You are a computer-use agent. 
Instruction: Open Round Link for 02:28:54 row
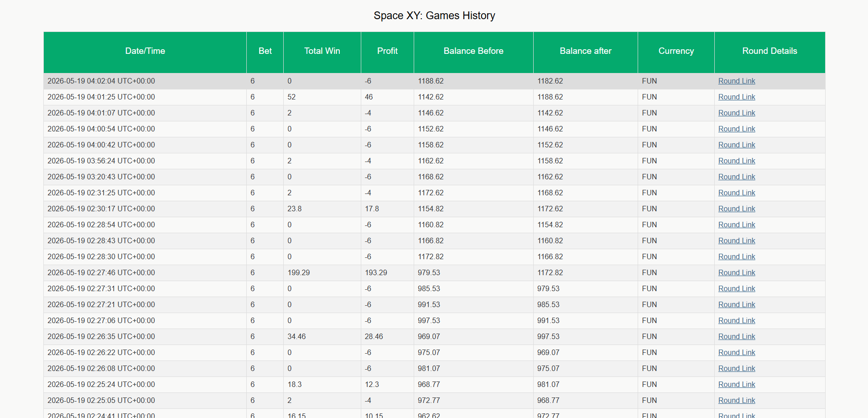click(x=737, y=225)
